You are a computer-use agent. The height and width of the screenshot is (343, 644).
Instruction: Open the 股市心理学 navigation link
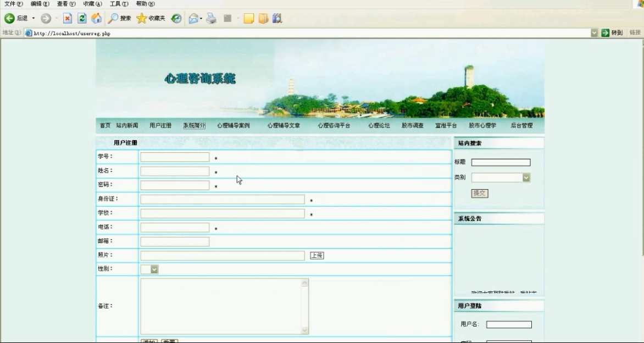click(482, 125)
